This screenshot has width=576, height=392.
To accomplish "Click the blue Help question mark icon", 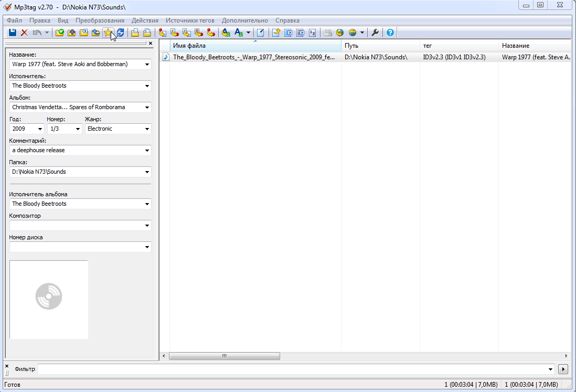I will pyautogui.click(x=390, y=33).
